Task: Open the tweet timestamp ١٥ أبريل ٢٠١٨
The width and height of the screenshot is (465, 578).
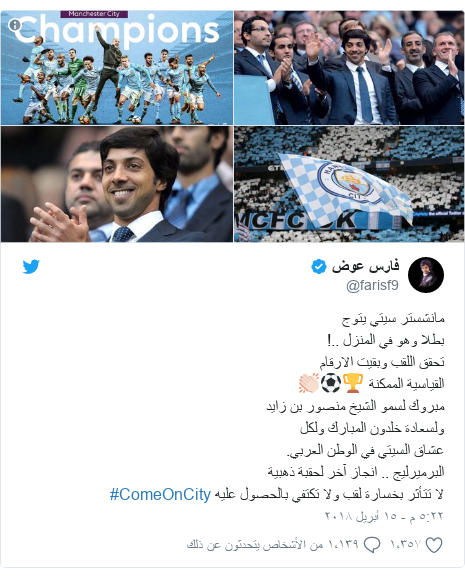Action: [384, 516]
